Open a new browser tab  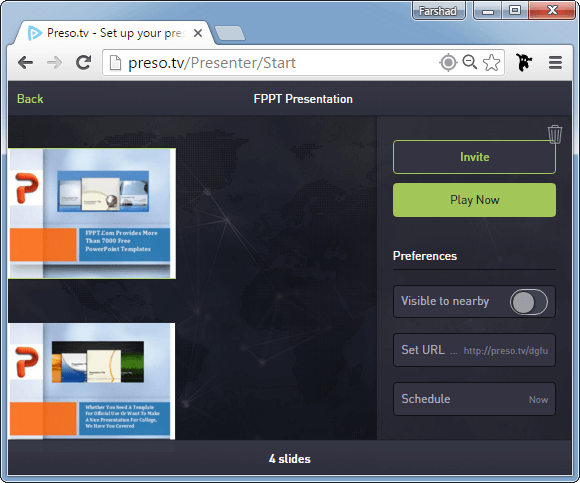click(230, 33)
